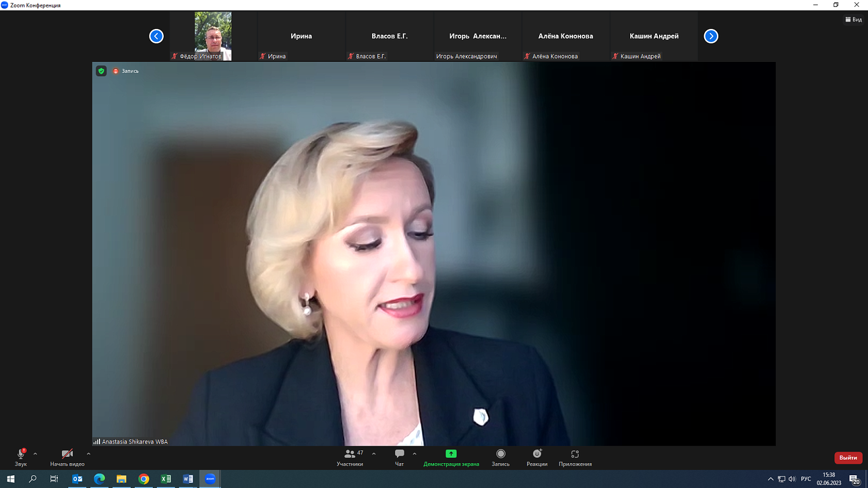Turn on camera with Начать видео
Screen dimensions: 868x488
67,457
